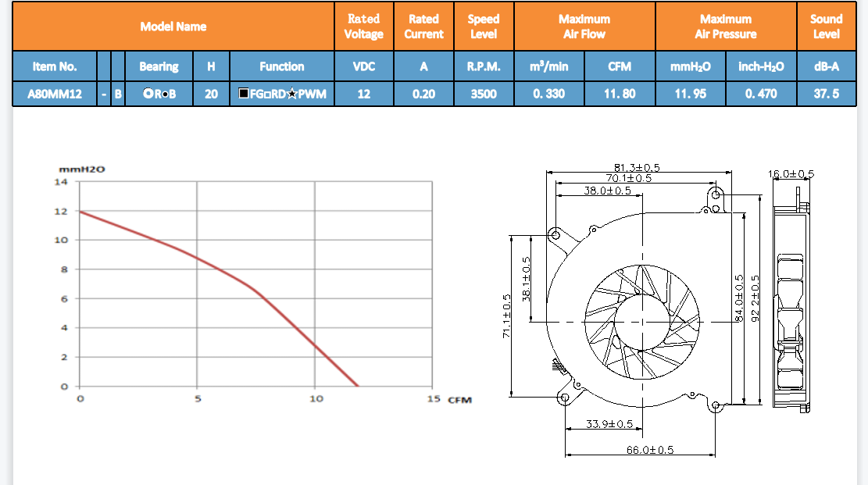Click the PWM star symbol
This screenshot has height=485, width=868.
[291, 95]
